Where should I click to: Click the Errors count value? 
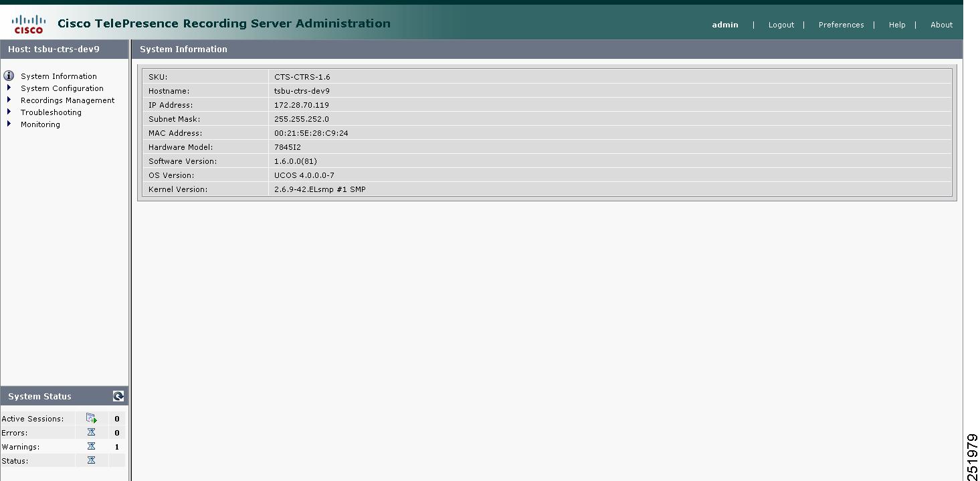[x=117, y=433]
